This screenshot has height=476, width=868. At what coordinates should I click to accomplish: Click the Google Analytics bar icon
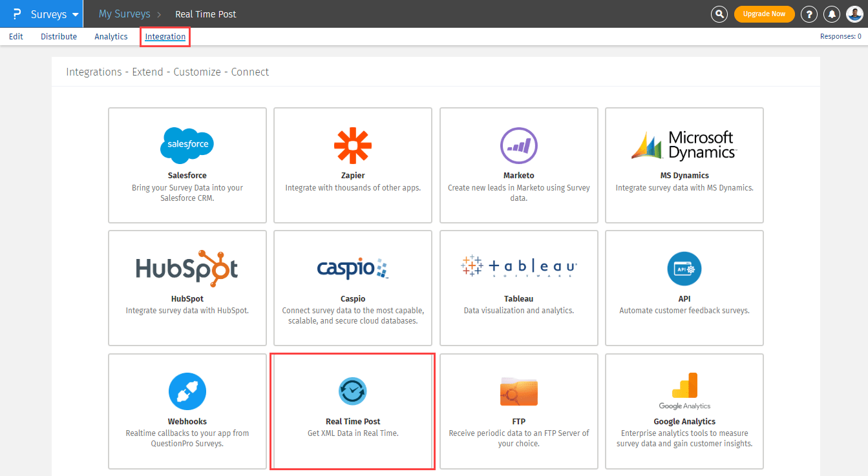[x=684, y=386]
